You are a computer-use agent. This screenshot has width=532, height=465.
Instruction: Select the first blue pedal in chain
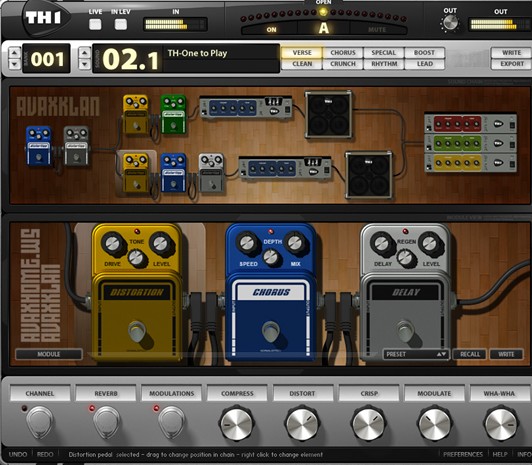point(39,146)
